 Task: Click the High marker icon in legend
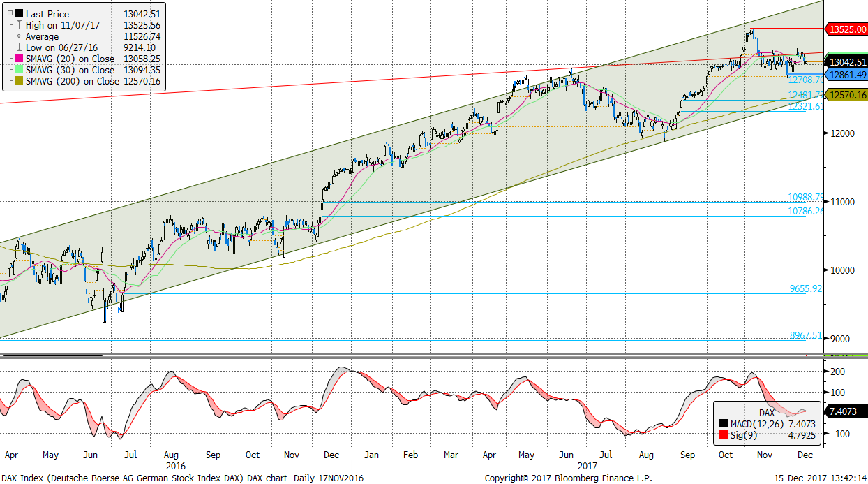tap(18, 25)
